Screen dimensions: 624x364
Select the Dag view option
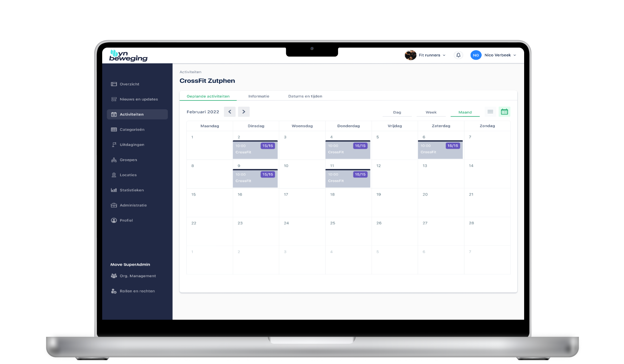tap(397, 112)
